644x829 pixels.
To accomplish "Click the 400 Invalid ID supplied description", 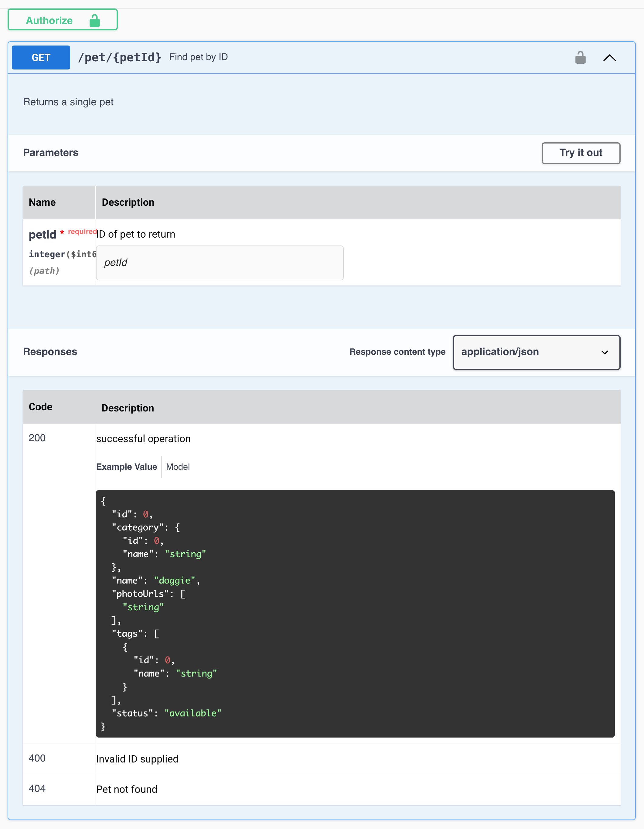I will [x=138, y=759].
